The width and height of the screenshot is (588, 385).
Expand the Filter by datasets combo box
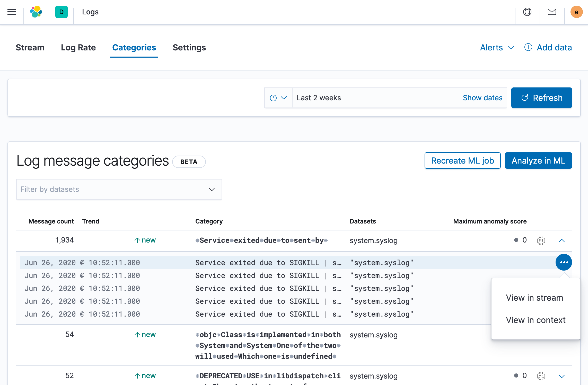[119, 189]
